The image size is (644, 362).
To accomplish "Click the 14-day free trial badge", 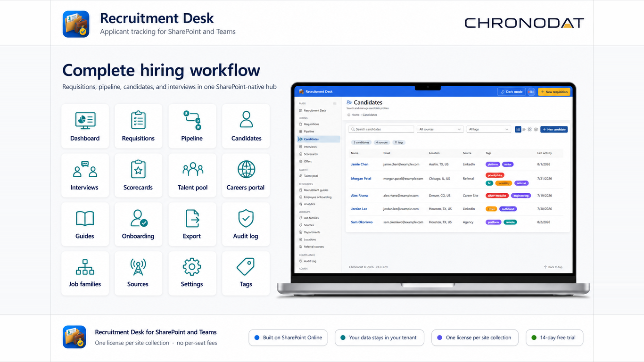I will (x=554, y=337).
